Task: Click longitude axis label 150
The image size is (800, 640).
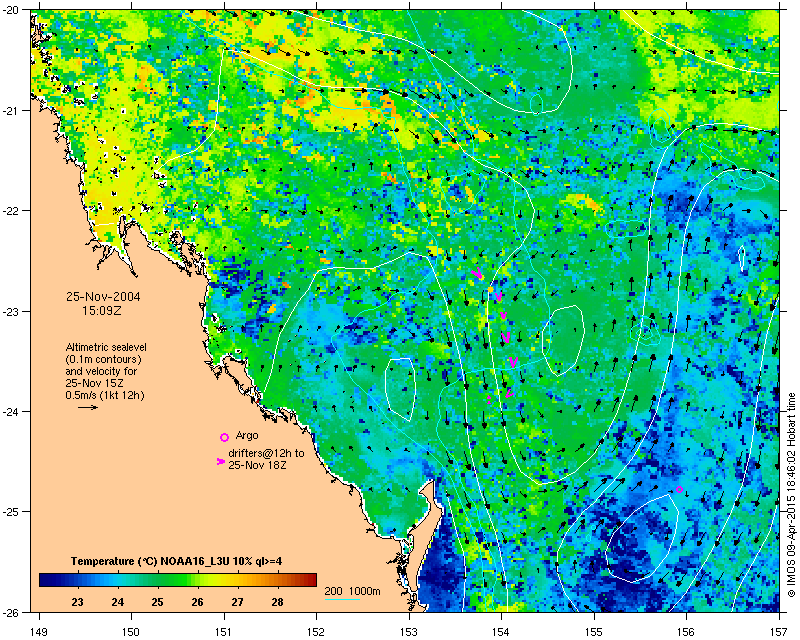Action: coord(131,632)
